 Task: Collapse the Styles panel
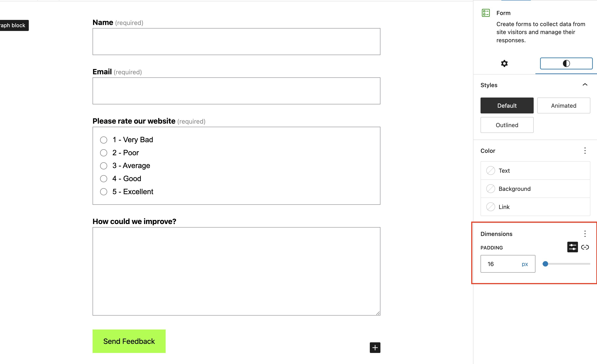click(585, 85)
